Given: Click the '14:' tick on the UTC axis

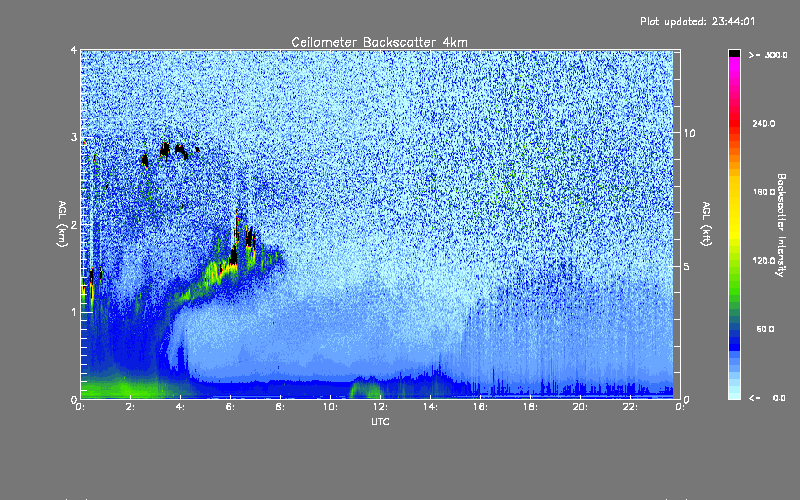Looking at the screenshot, I should click(x=430, y=407).
